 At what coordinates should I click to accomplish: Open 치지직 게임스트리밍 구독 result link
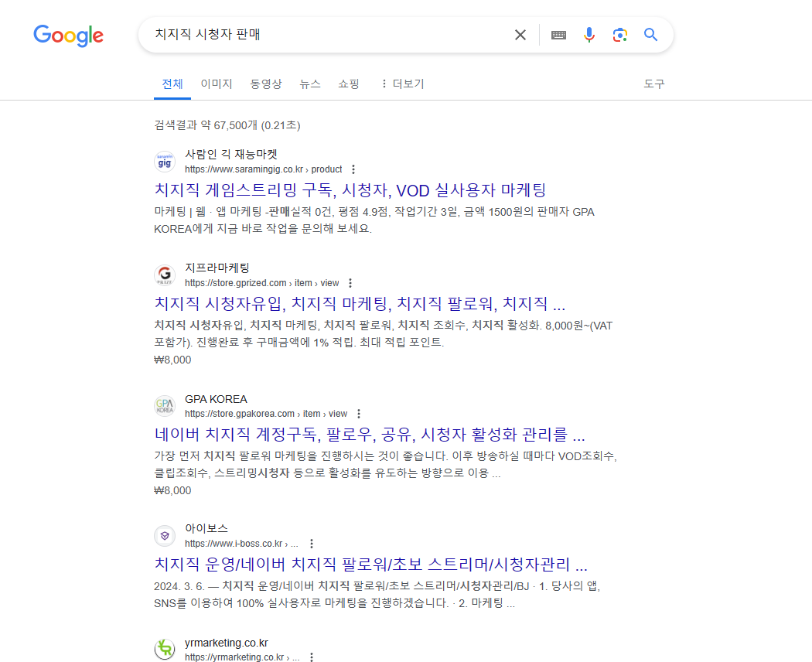point(350,190)
